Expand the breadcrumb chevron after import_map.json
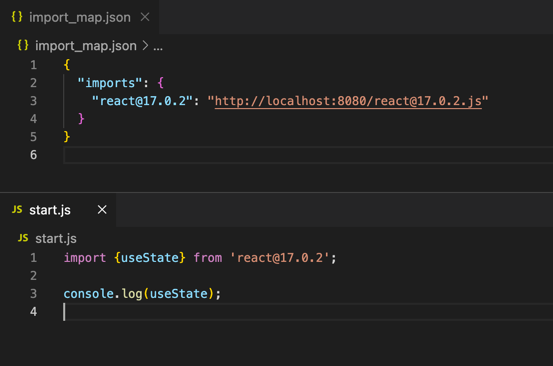The height and width of the screenshot is (366, 553). [x=145, y=45]
